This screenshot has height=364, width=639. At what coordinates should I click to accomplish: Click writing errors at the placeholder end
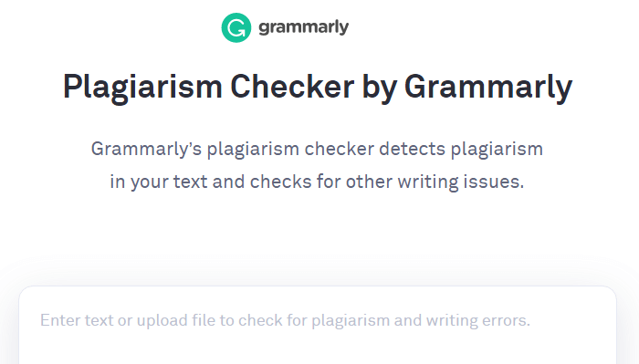click(x=478, y=320)
